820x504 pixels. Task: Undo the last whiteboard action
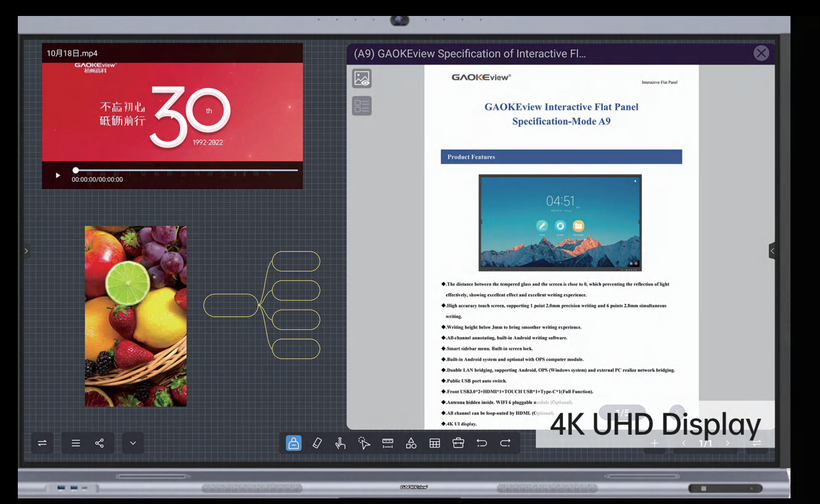(482, 443)
